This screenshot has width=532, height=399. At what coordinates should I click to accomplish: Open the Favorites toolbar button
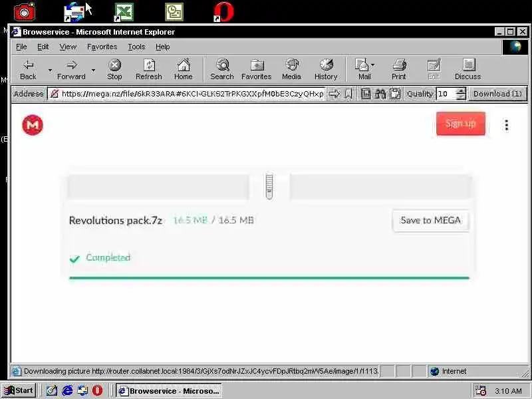(257, 70)
